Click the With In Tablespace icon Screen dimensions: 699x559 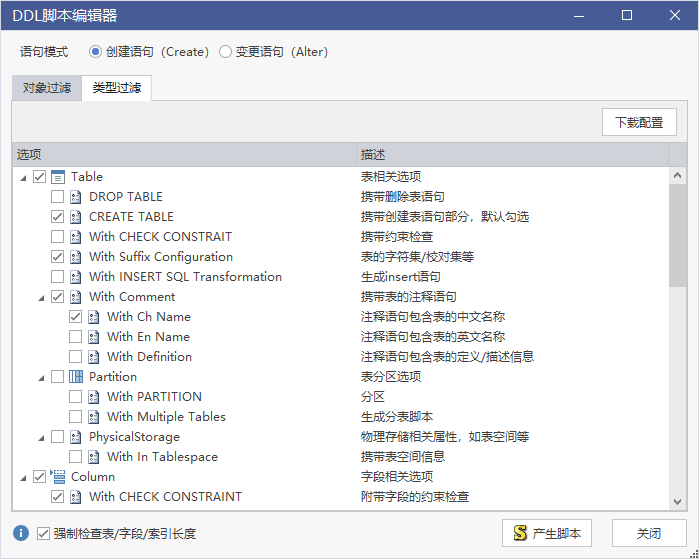94,457
